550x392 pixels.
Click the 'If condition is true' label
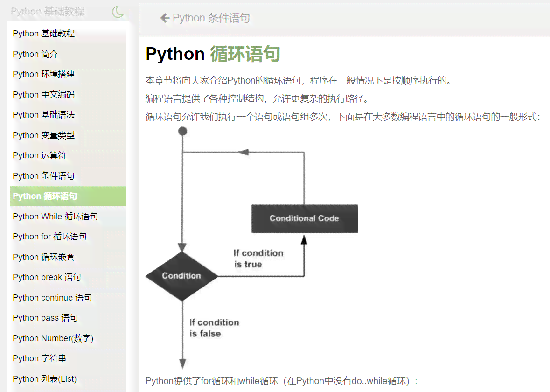point(258,259)
